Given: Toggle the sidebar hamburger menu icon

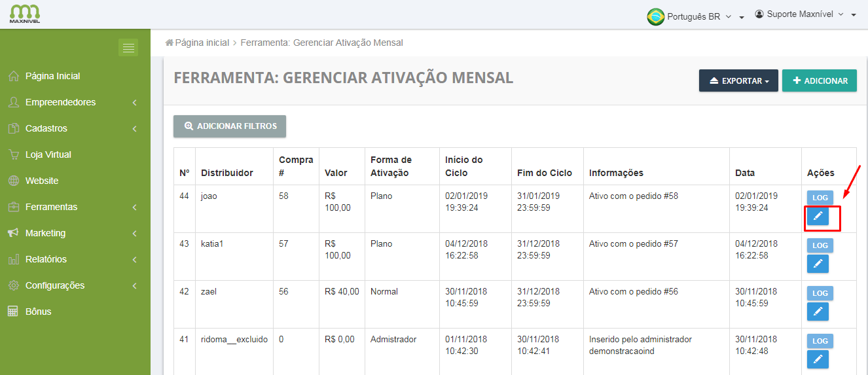Looking at the screenshot, I should point(128,47).
